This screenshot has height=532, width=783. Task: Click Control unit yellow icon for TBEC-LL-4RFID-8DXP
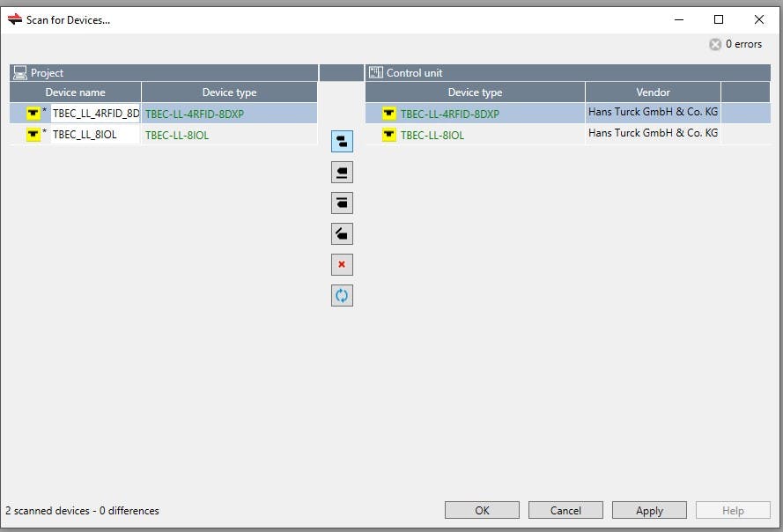pos(389,114)
